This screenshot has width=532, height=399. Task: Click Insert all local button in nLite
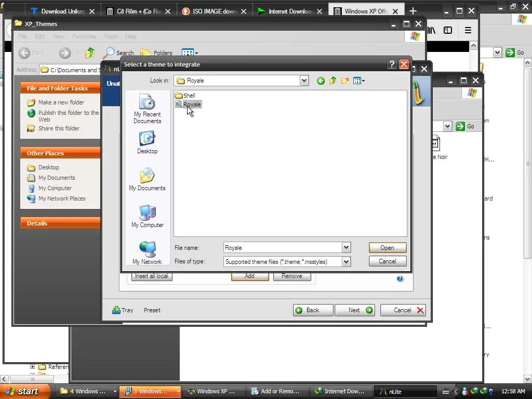pyautogui.click(x=152, y=276)
